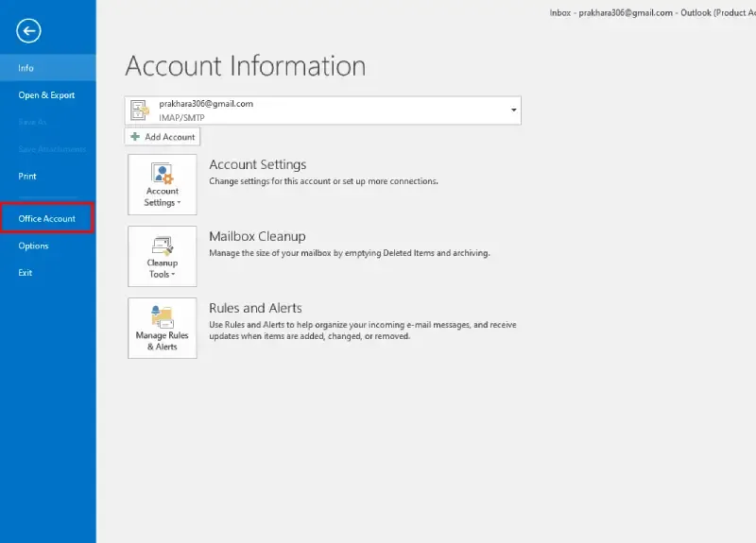Click the IMAP/SMTP account type text
756x543 pixels.
(181, 117)
